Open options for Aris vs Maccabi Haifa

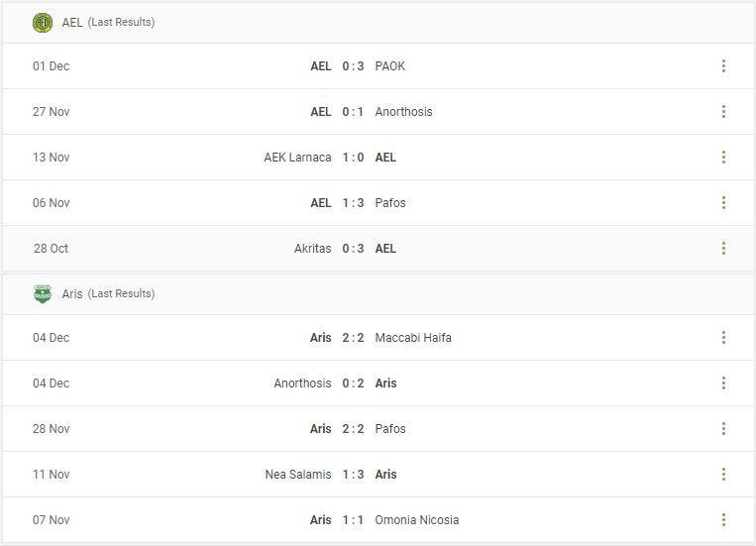point(723,338)
